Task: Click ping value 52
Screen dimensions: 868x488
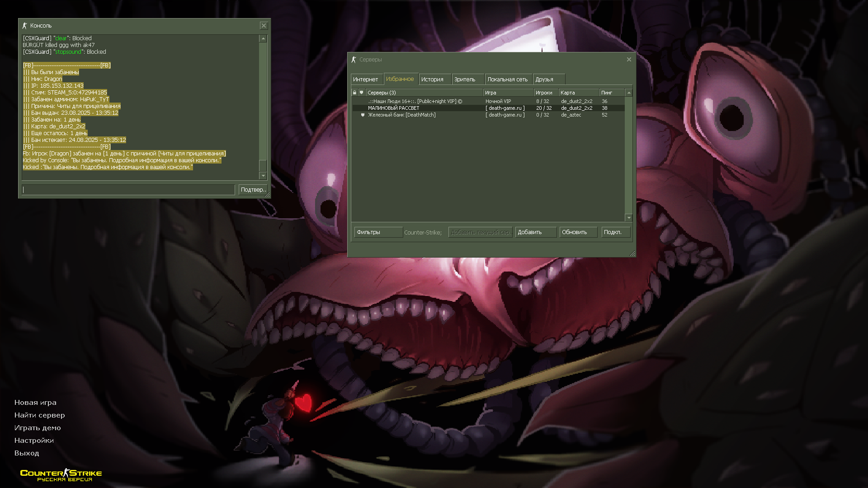Action: click(604, 115)
